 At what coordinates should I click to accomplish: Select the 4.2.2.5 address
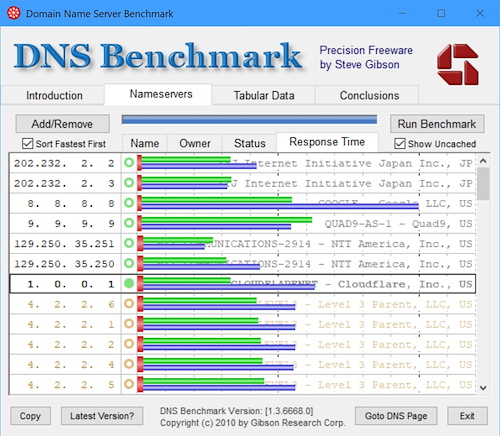tap(71, 385)
